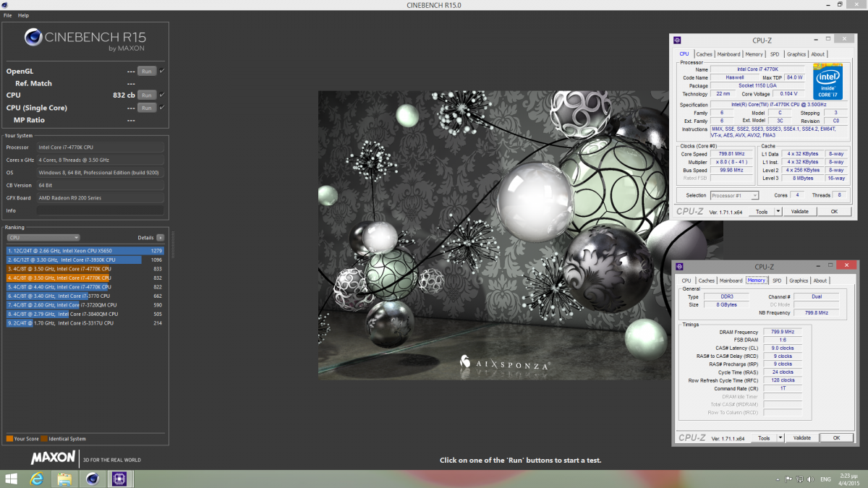Select the CPU-Z taskbar icon
868x488 pixels.
click(118, 479)
